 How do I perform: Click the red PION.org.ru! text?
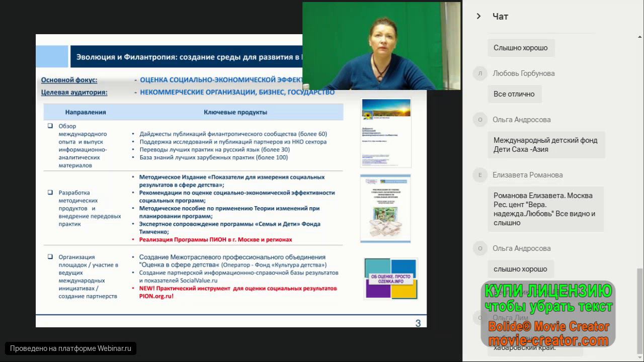[x=156, y=297]
